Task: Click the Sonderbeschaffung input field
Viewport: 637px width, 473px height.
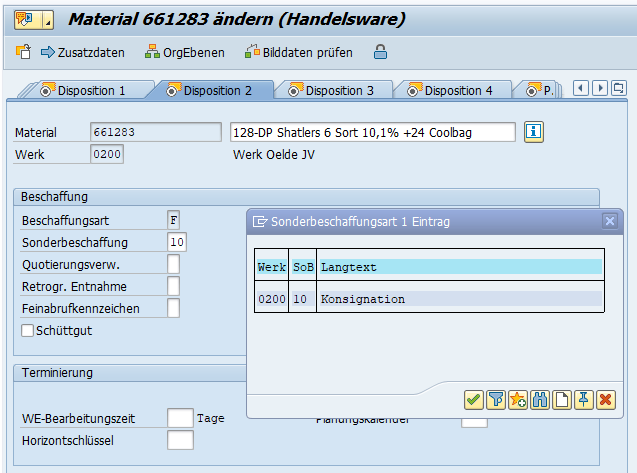Action: [x=176, y=242]
